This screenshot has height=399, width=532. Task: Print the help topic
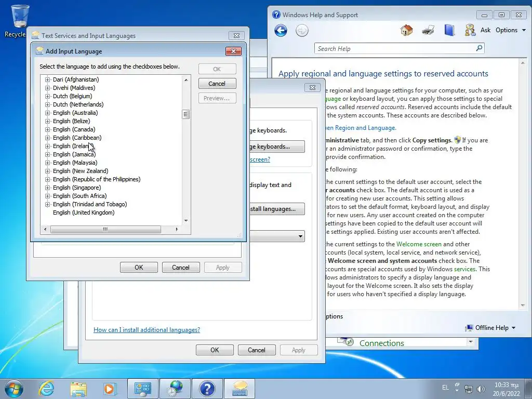(x=428, y=30)
